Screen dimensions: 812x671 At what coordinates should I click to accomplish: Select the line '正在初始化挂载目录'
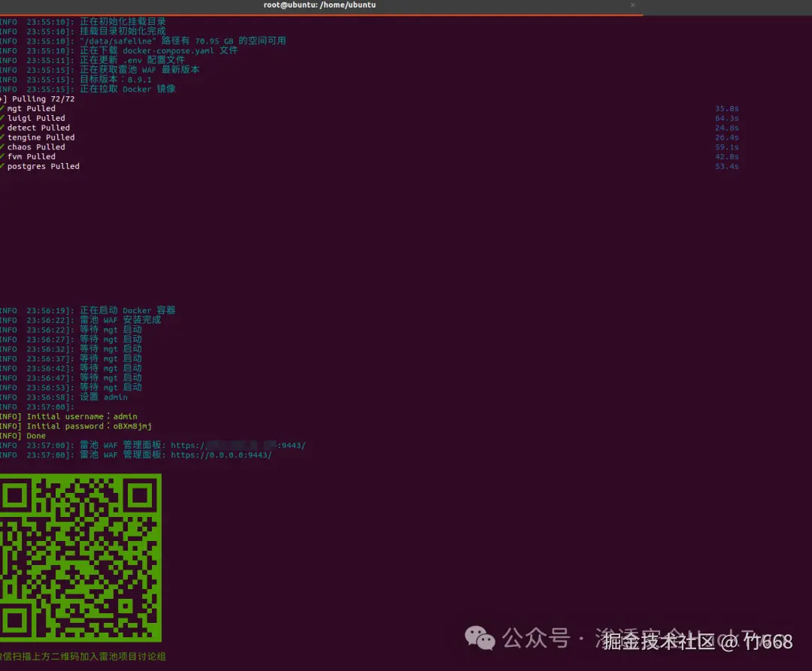coord(123,22)
